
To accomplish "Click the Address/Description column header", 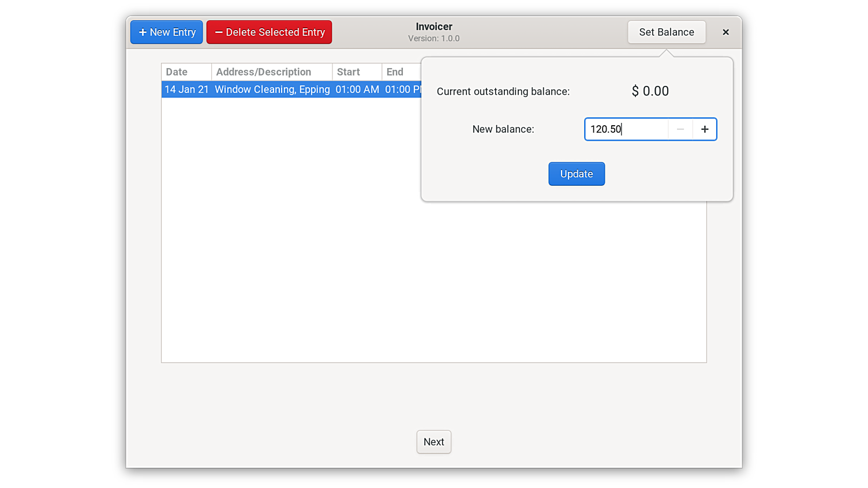I will click(271, 72).
